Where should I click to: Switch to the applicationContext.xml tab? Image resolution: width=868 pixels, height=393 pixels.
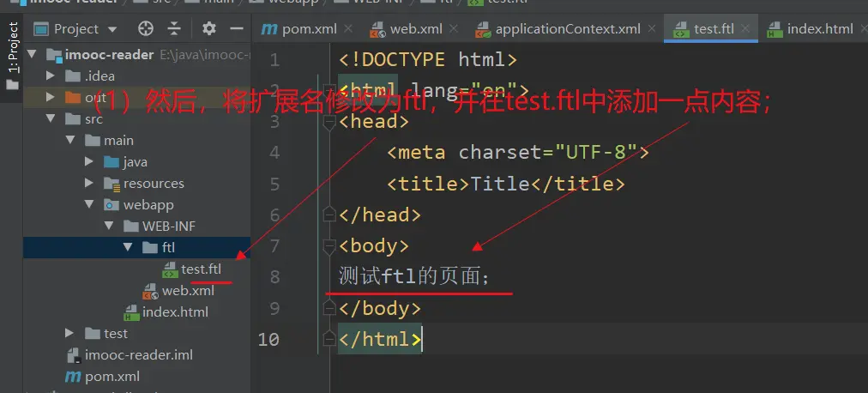[x=568, y=29]
